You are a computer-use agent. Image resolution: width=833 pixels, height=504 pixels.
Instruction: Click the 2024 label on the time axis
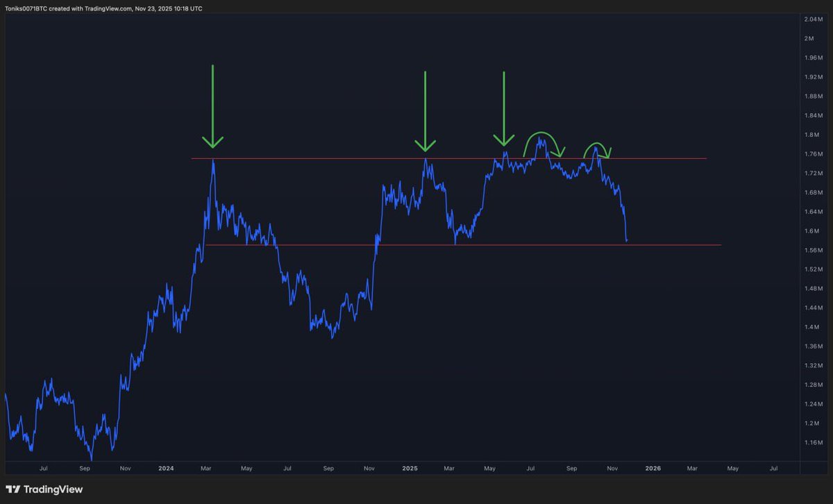pos(166,469)
